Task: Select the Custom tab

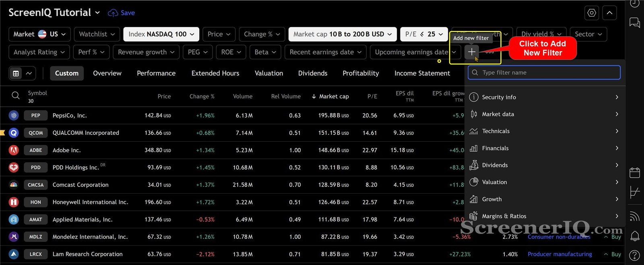Action: pyautogui.click(x=67, y=73)
